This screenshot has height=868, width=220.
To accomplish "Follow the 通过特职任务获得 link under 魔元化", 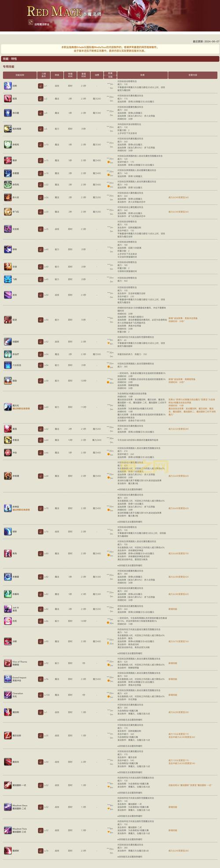I will [22, 409].
